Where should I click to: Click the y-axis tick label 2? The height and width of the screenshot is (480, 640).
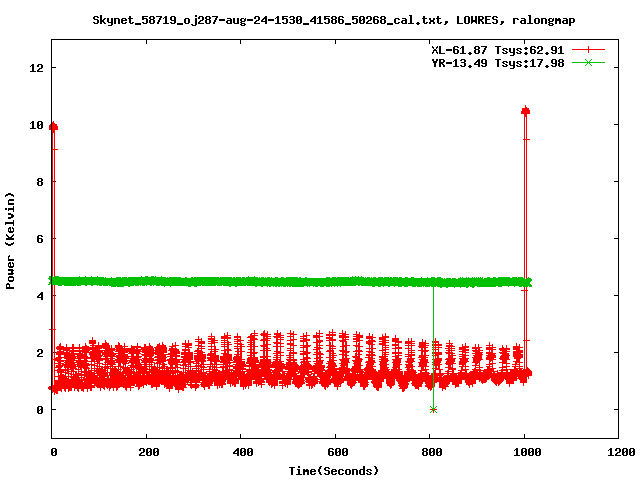click(40, 353)
